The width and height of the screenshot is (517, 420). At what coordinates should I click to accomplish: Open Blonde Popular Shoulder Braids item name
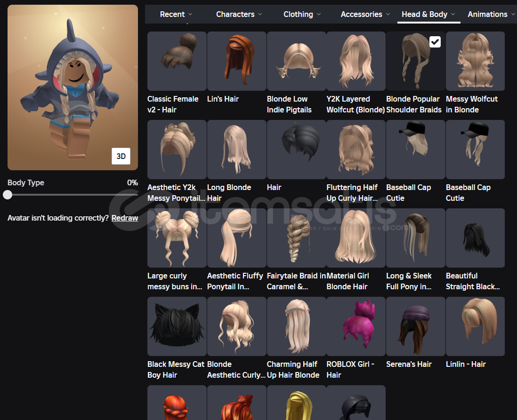coord(414,104)
